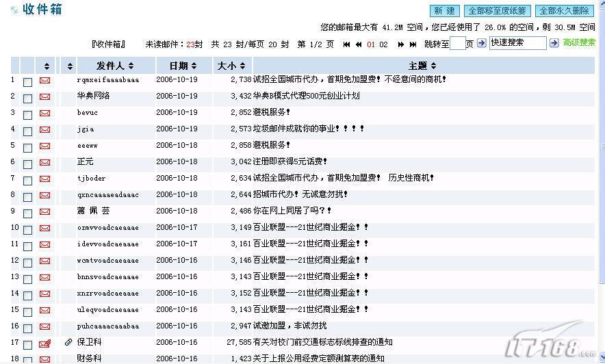The image size is (605, 364).
Task: Sort messages by the 日期 column header
Action: (x=177, y=66)
